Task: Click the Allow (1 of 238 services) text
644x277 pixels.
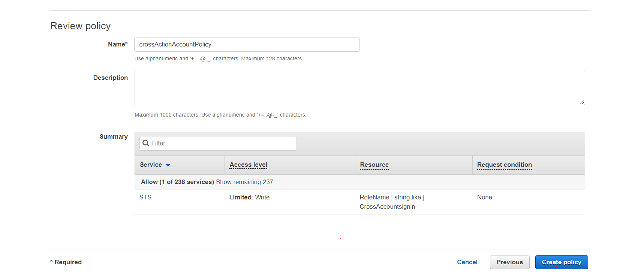Action: tap(177, 182)
